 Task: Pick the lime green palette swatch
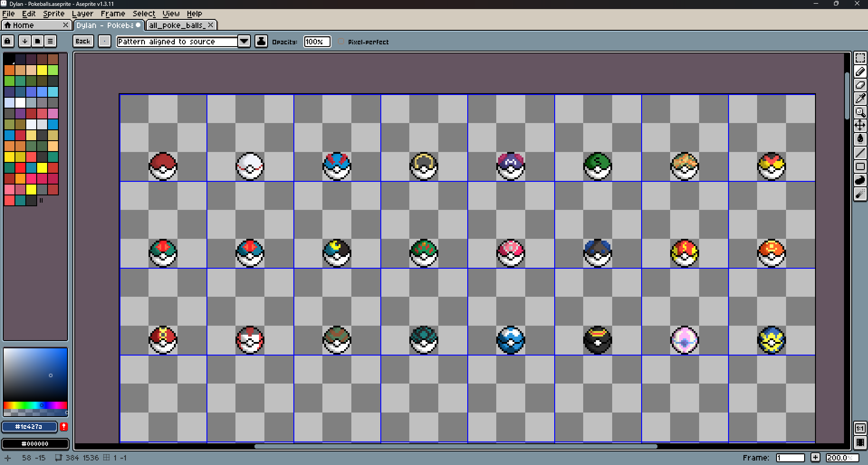[x=53, y=70]
